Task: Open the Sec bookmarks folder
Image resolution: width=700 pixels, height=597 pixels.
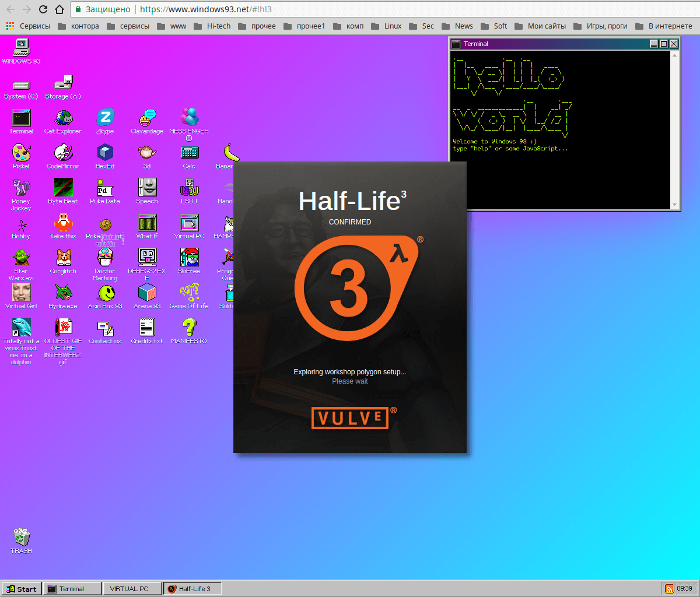Action: [421, 26]
